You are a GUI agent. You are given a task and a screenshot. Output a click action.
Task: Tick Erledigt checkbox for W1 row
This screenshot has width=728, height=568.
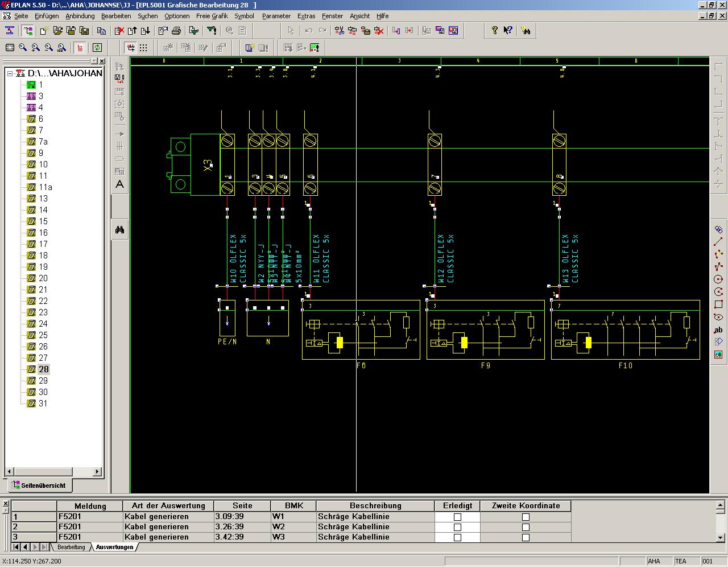[x=457, y=517]
